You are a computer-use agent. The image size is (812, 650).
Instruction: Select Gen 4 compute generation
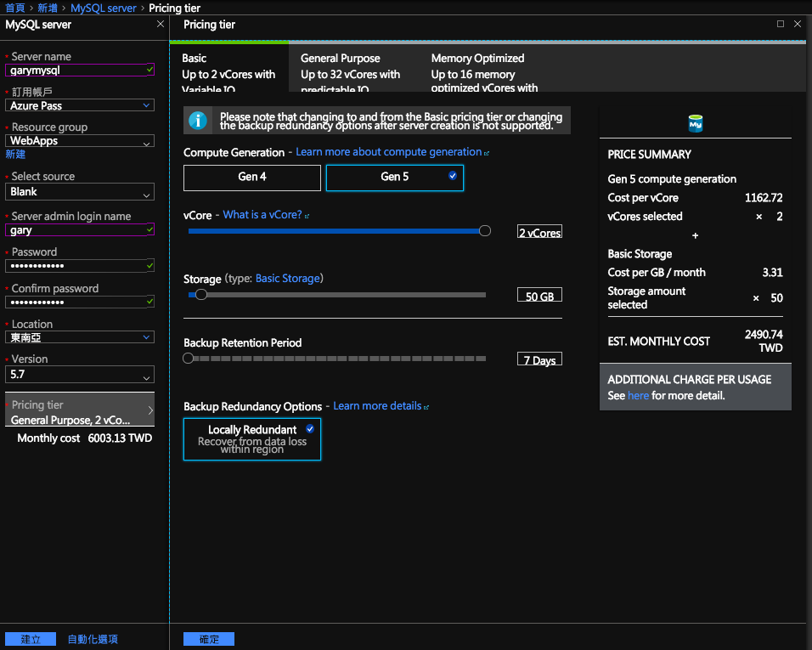click(x=252, y=178)
